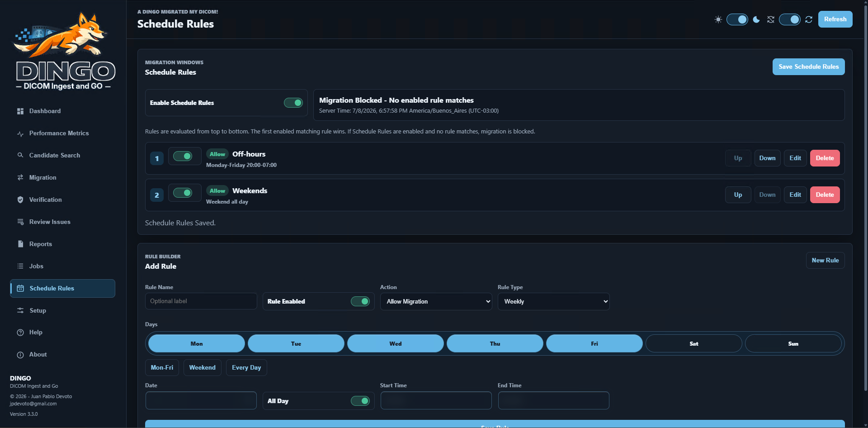
Task: Click the Candidate Search magnifier icon
Action: click(x=20, y=155)
